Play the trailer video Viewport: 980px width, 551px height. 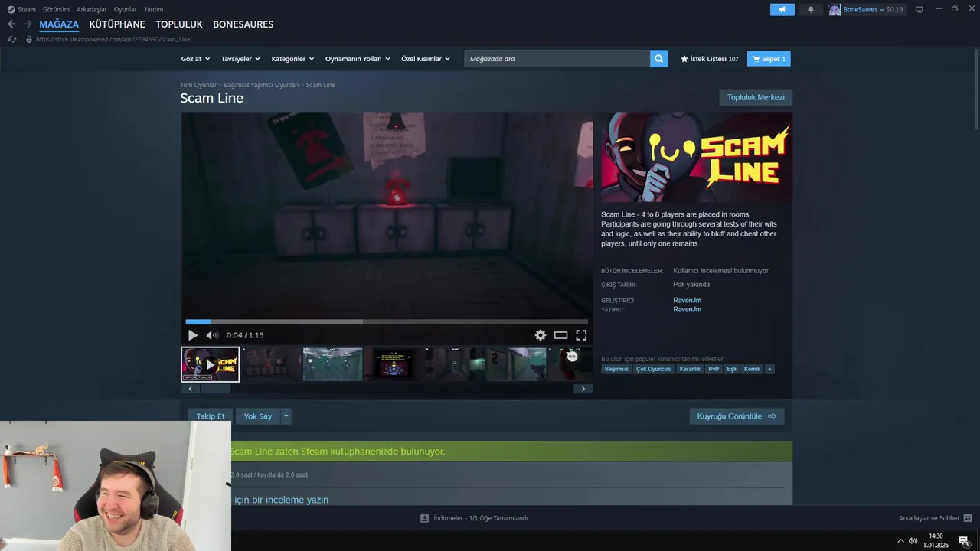pyautogui.click(x=192, y=335)
